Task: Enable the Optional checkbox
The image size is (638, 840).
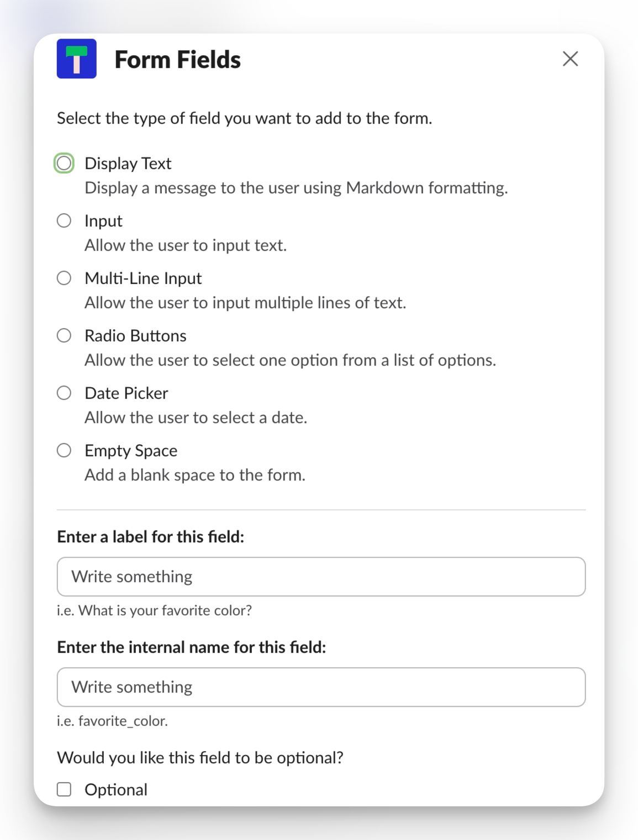Action: (64, 790)
